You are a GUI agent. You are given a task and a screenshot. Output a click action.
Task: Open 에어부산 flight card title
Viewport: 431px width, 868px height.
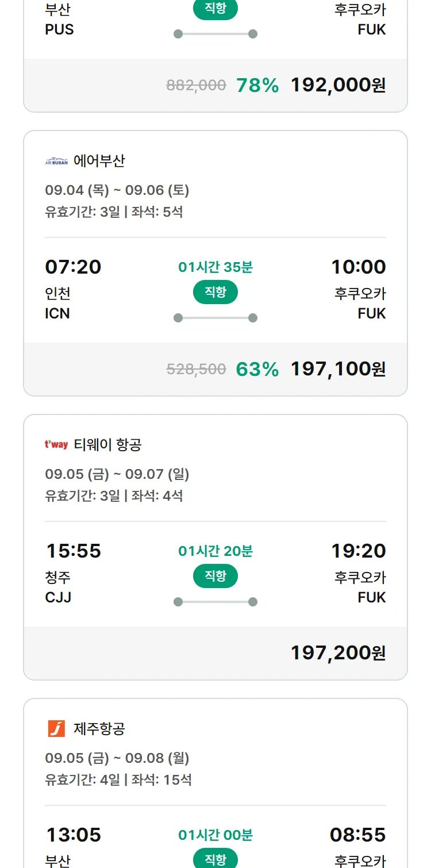99,161
